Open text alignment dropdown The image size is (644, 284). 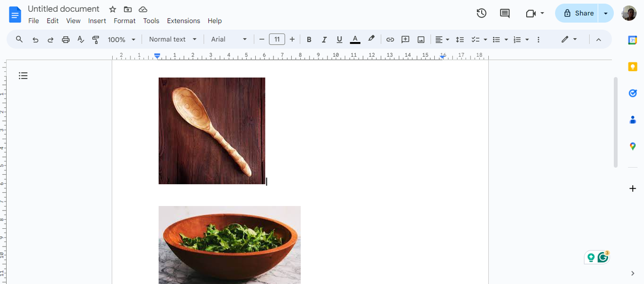pyautogui.click(x=442, y=39)
